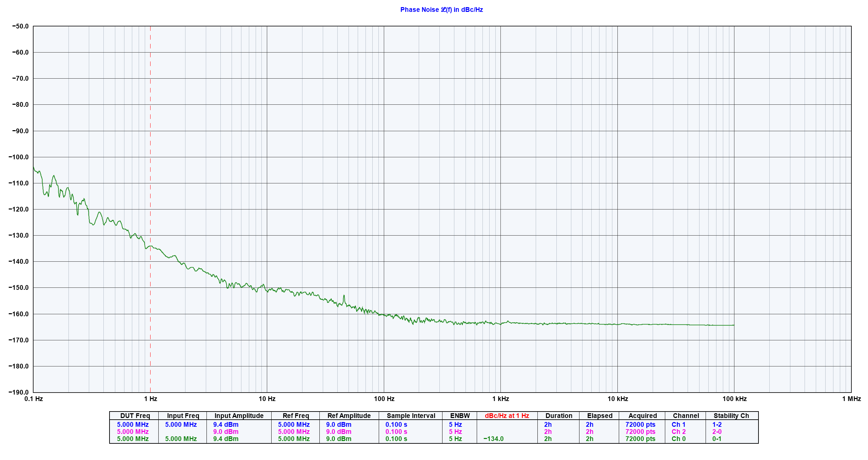The image size is (868, 460).
Task: Select the magenta Ch 2 channel entry
Action: (x=678, y=432)
